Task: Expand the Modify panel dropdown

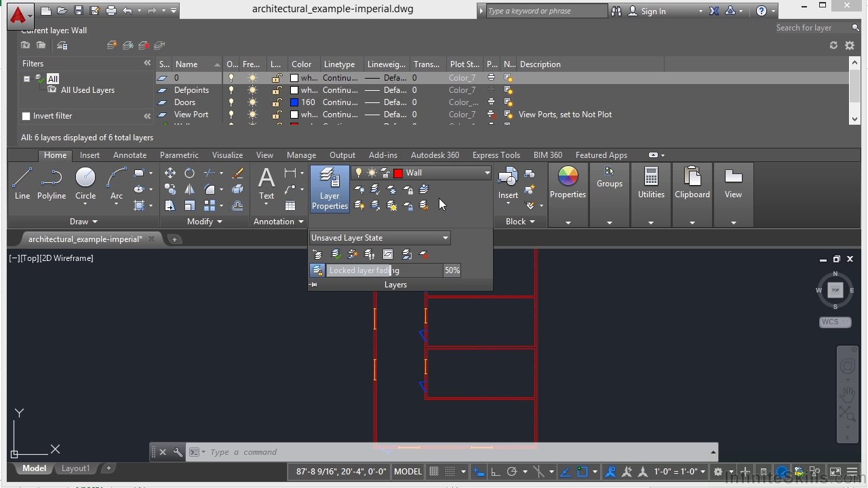Action: point(204,222)
